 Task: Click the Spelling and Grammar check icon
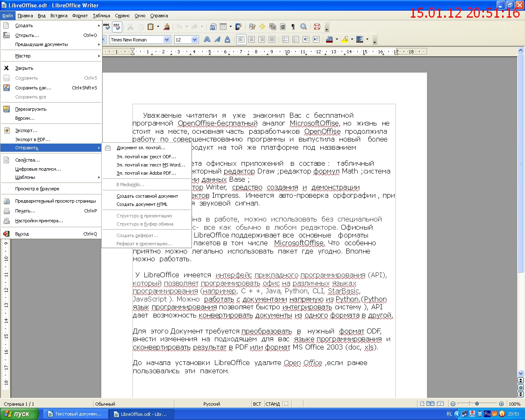pyautogui.click(x=107, y=27)
